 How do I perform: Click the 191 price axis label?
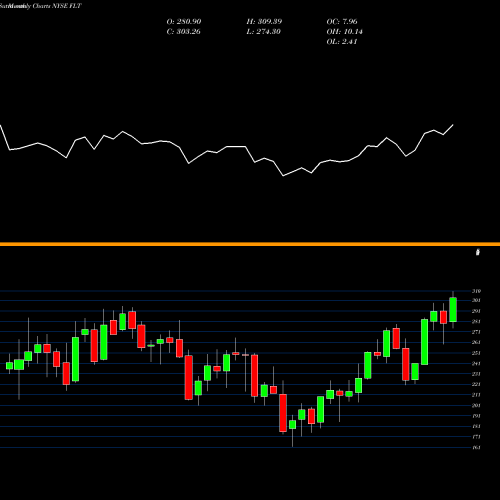476,416
